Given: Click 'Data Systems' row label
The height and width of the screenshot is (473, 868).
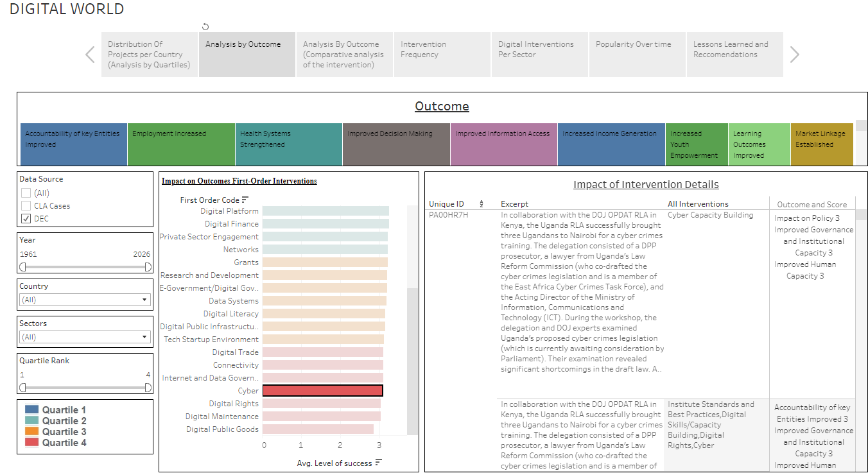Looking at the screenshot, I should pos(234,301).
